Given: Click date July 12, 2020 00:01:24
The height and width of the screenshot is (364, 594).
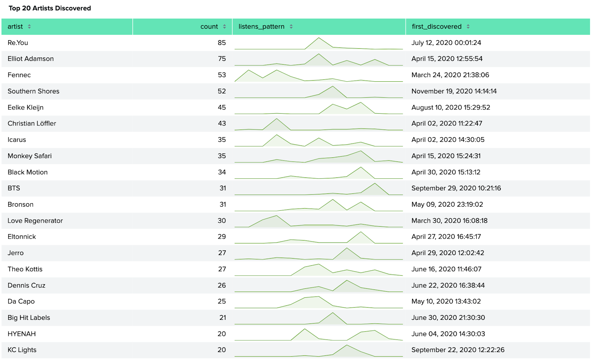Looking at the screenshot, I should point(446,43).
